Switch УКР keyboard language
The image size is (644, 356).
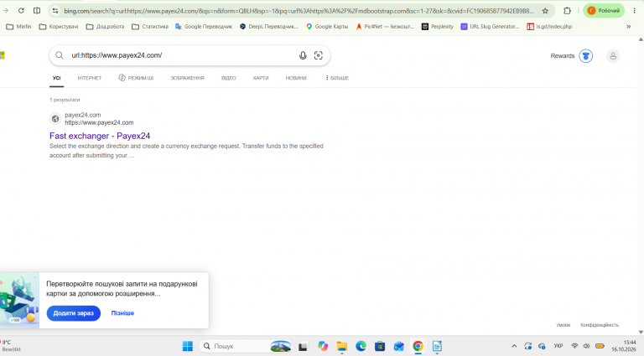pyautogui.click(x=558, y=346)
